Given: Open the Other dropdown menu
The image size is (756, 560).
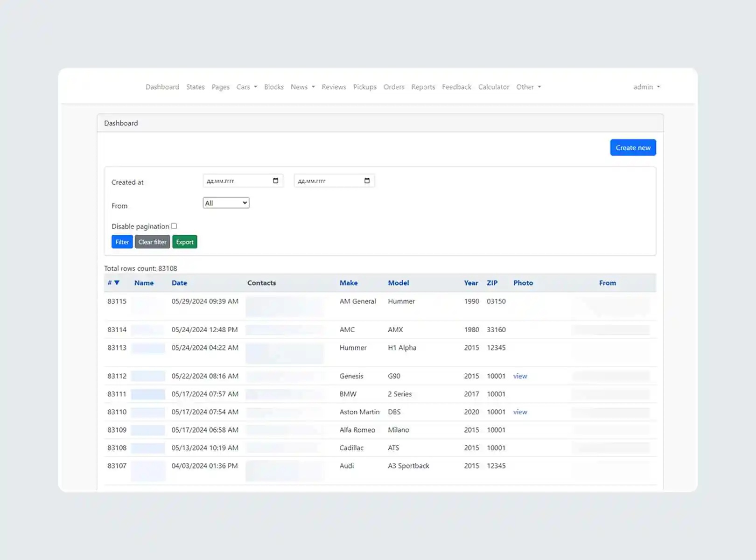Looking at the screenshot, I should pos(528,87).
